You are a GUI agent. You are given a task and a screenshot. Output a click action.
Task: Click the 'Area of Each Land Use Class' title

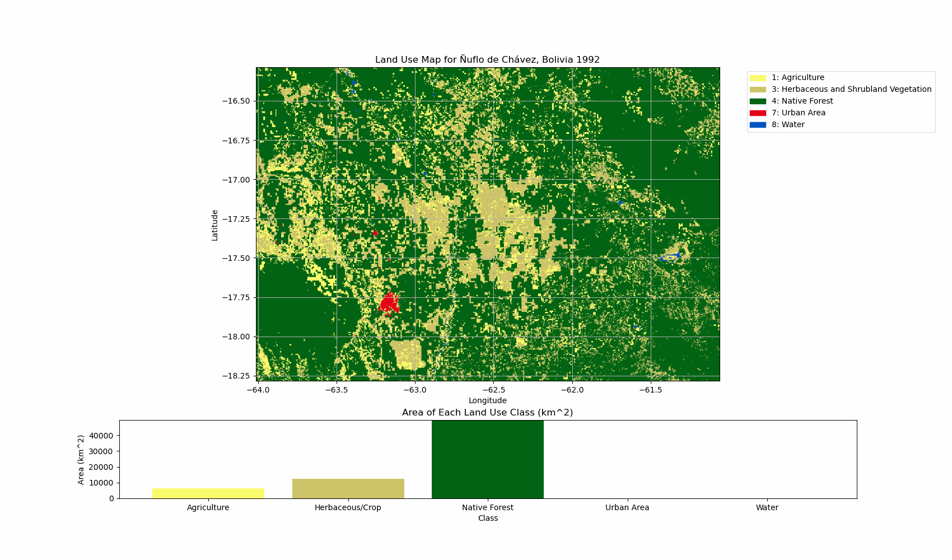click(487, 413)
